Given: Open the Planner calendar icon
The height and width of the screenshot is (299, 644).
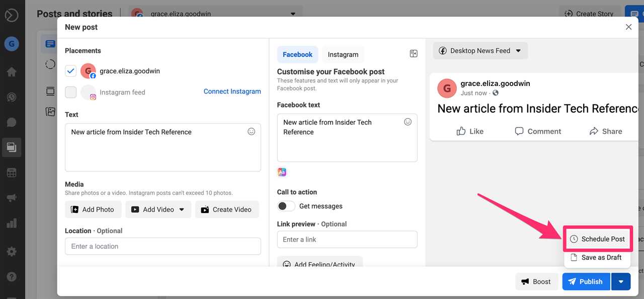Looking at the screenshot, I should pyautogui.click(x=12, y=172).
